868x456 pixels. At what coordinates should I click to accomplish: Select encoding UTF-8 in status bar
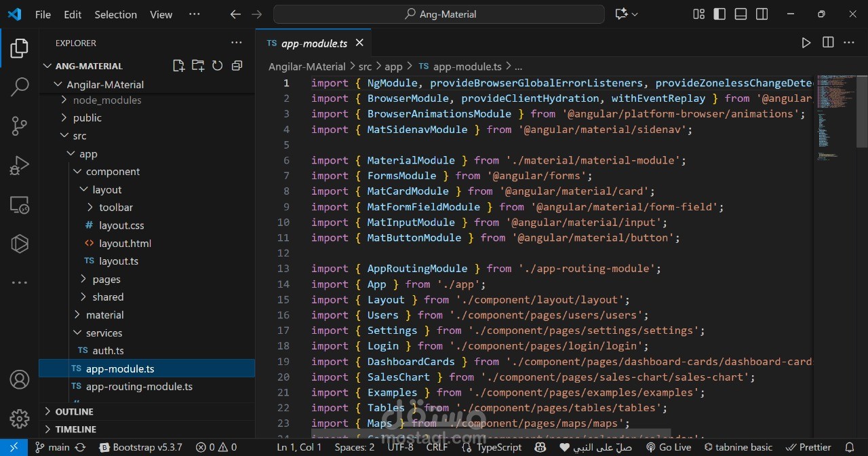[400, 447]
